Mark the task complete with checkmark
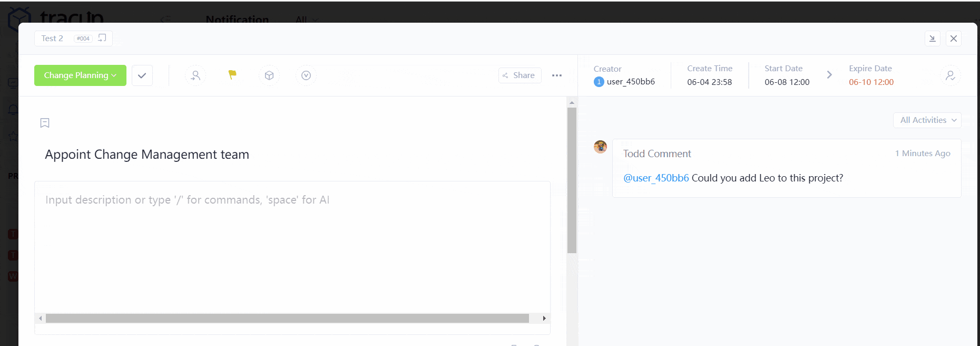This screenshot has width=980, height=346. click(x=142, y=75)
